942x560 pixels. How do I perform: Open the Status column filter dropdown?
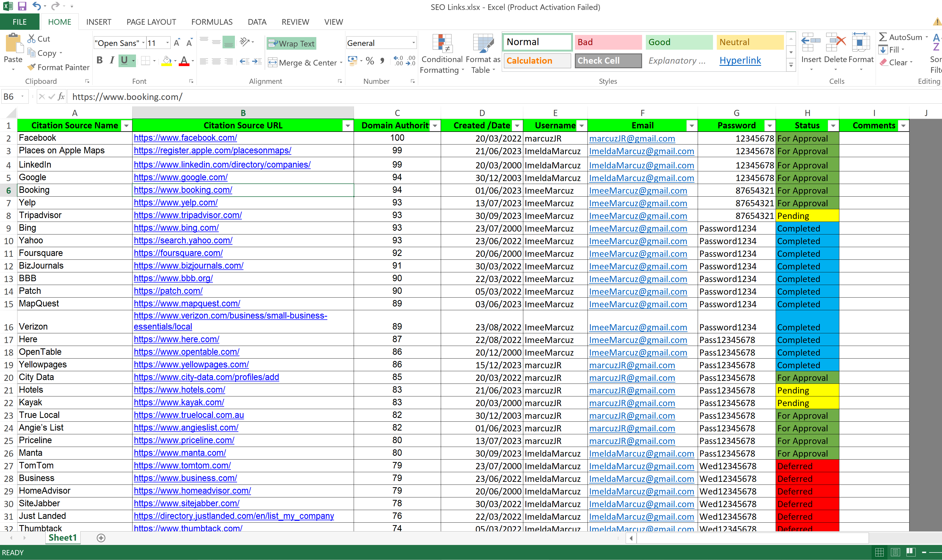click(833, 126)
